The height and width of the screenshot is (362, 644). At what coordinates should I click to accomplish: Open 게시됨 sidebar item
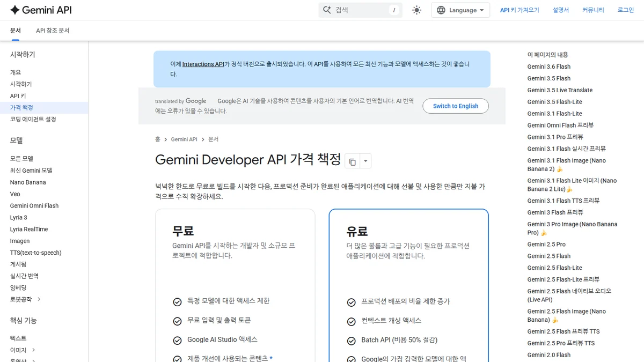(18, 264)
